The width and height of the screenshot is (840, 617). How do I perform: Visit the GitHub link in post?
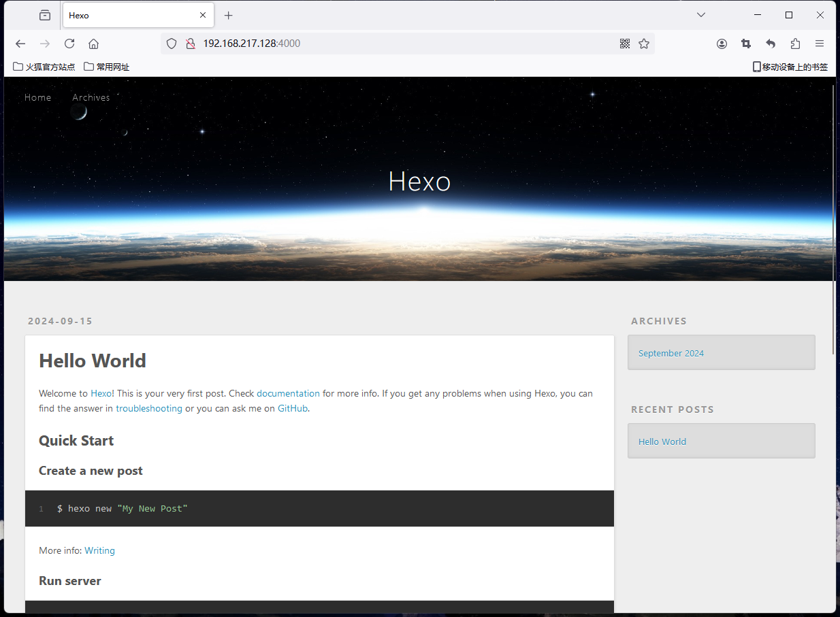293,408
